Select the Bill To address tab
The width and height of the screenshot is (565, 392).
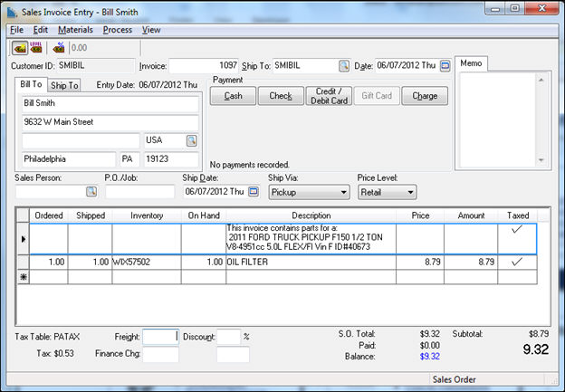click(31, 84)
